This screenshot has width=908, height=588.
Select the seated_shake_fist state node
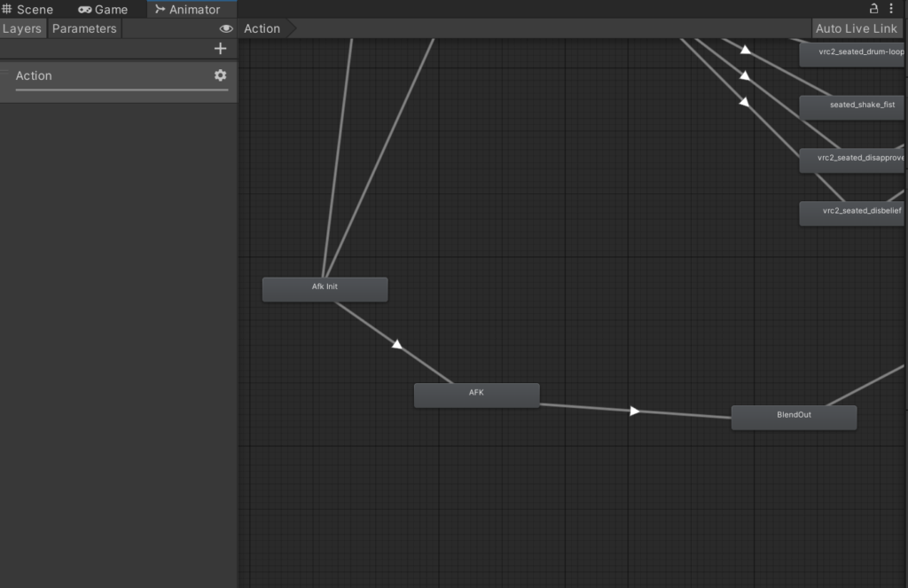(x=852, y=107)
